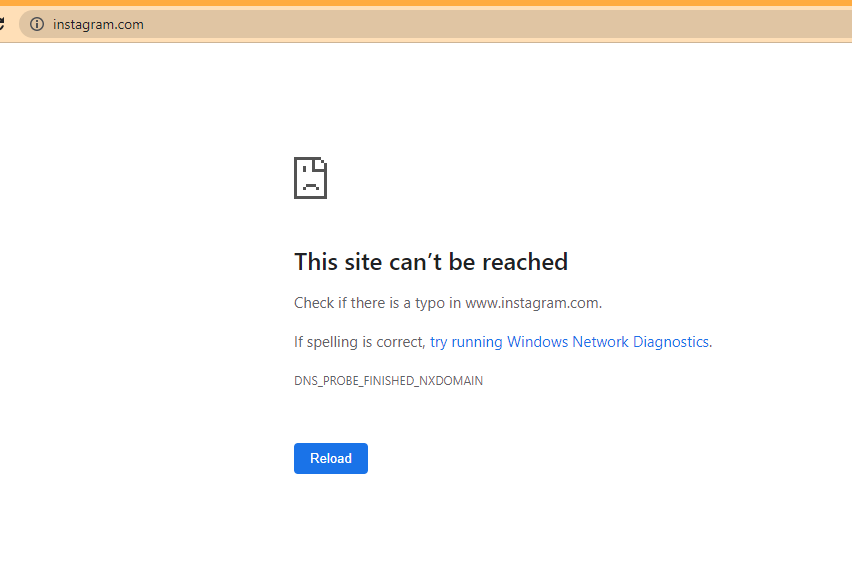Open the Windows Network Diagnostics link
Image resolution: width=852 pixels, height=573 pixels.
[x=569, y=342]
